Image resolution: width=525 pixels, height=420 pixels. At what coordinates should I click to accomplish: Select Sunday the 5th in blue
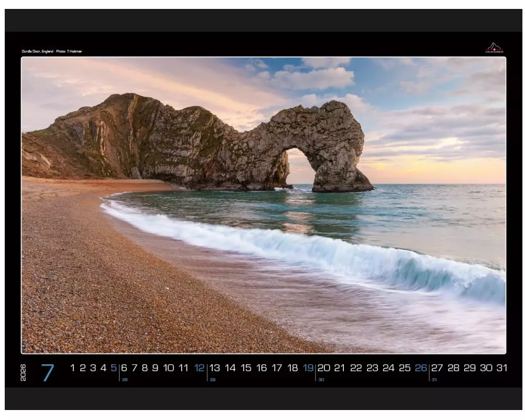113,368
